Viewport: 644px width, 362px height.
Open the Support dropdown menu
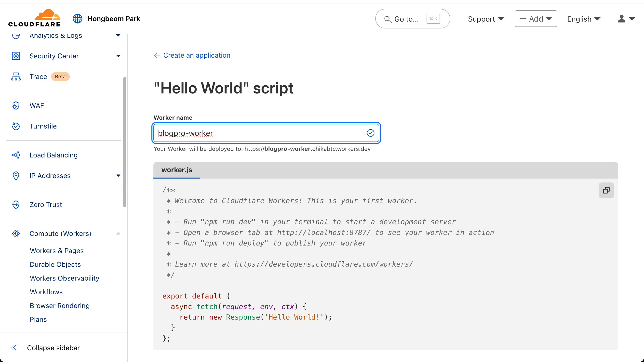(x=486, y=19)
